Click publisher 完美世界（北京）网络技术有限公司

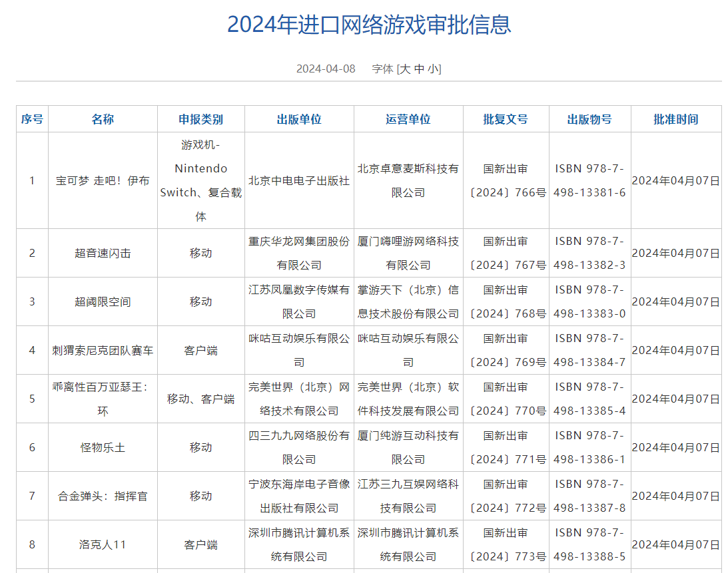(299, 399)
